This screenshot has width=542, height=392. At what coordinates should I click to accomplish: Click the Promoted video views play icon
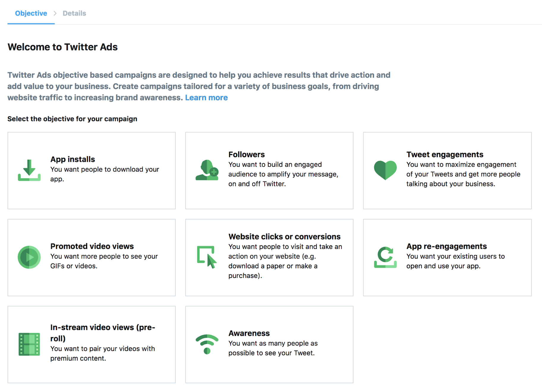point(29,257)
